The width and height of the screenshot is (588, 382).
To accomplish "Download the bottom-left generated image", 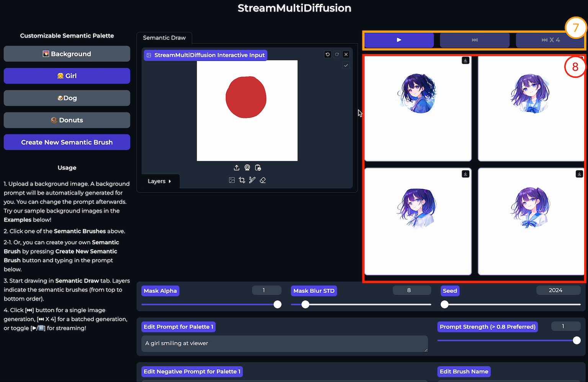I will coord(465,174).
